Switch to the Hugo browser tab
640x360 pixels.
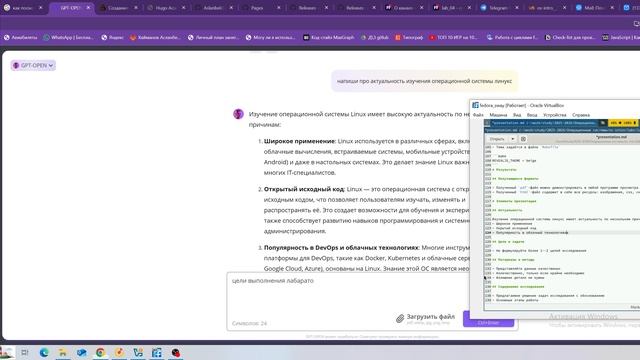coord(166,8)
